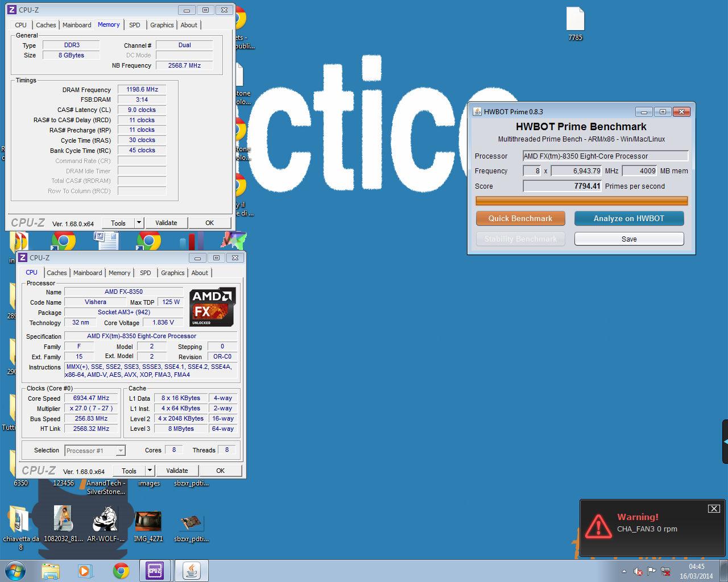The image size is (728, 582).
Task: Click the Show desktop button
Action: [724, 571]
